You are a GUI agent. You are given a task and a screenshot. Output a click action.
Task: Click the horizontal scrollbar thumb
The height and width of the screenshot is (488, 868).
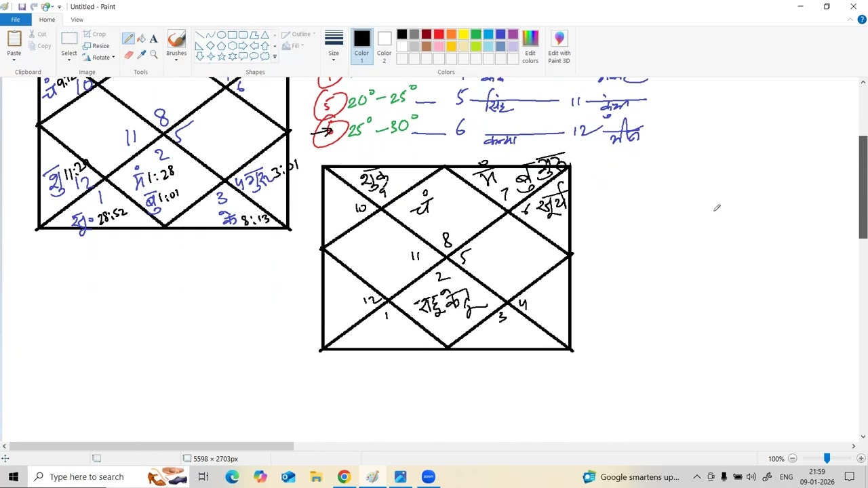[x=151, y=446]
